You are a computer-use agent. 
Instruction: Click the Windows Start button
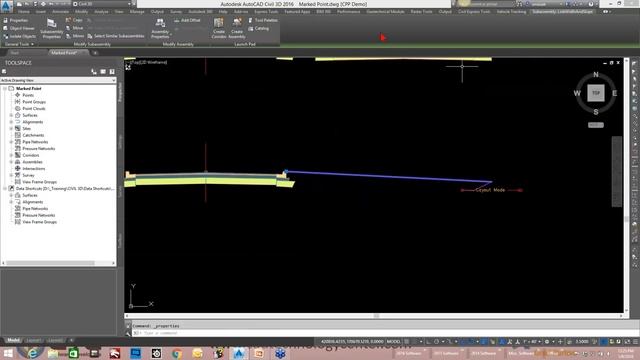[8, 353]
